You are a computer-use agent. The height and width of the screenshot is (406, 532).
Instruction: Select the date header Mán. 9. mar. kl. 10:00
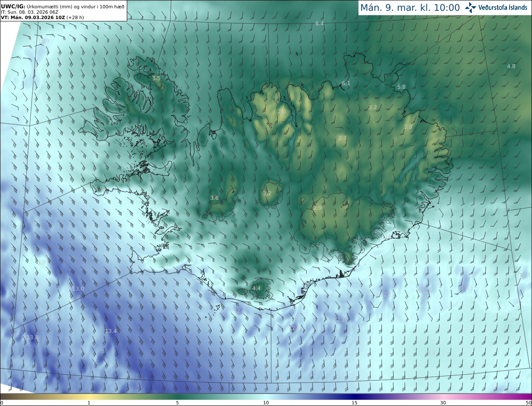click(x=410, y=7)
